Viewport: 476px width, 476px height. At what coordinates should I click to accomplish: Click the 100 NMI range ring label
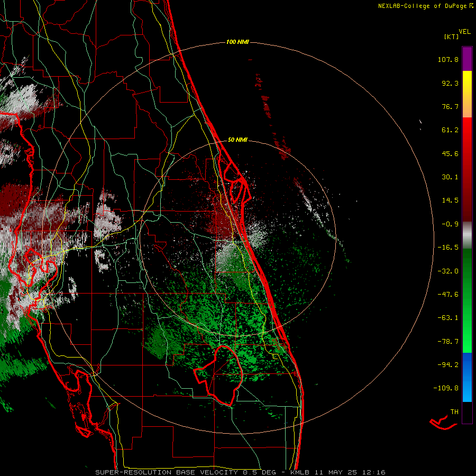237,42
